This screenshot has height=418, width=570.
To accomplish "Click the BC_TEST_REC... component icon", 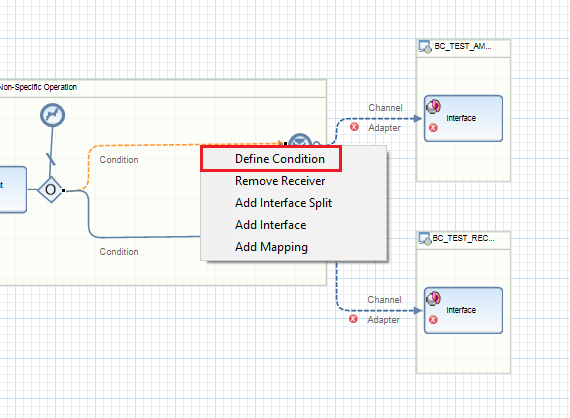I will [x=425, y=239].
